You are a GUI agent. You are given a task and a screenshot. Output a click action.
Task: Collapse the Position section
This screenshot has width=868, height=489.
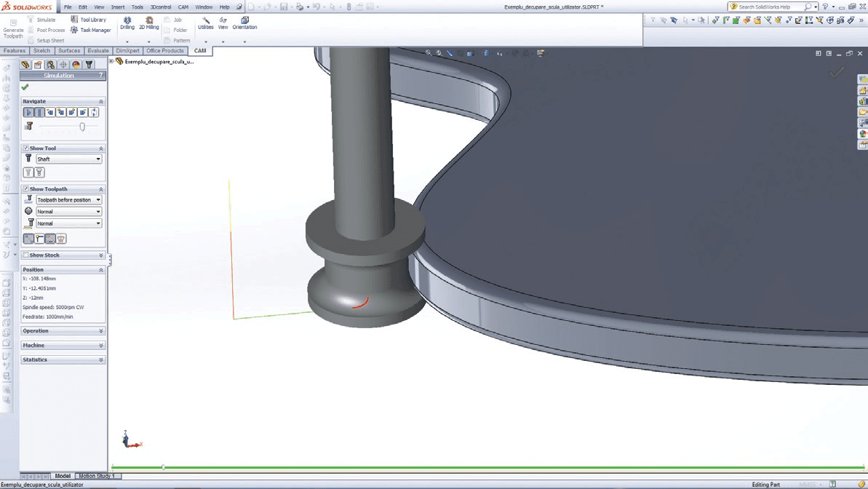click(100, 270)
